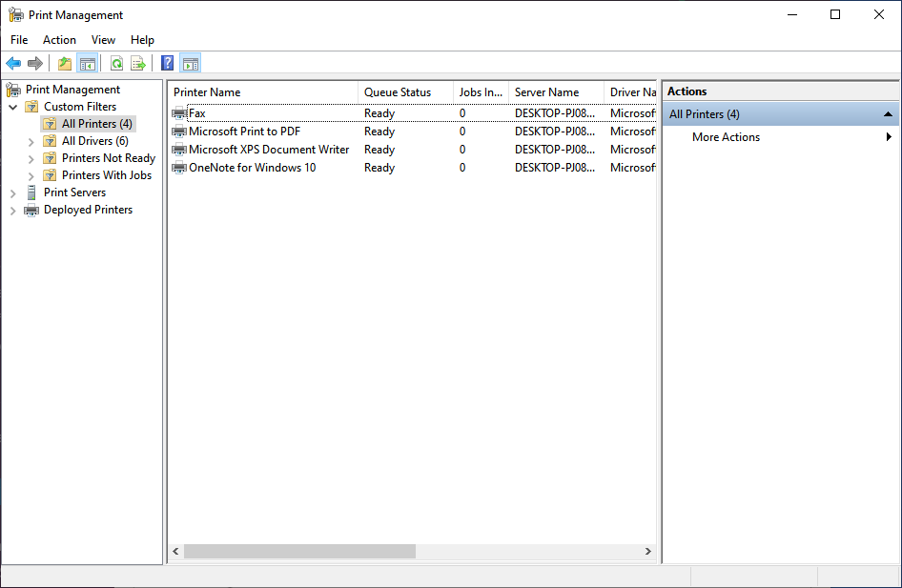Click the Deployed Printers printer icon
This screenshot has height=588, width=902.
pyautogui.click(x=31, y=211)
